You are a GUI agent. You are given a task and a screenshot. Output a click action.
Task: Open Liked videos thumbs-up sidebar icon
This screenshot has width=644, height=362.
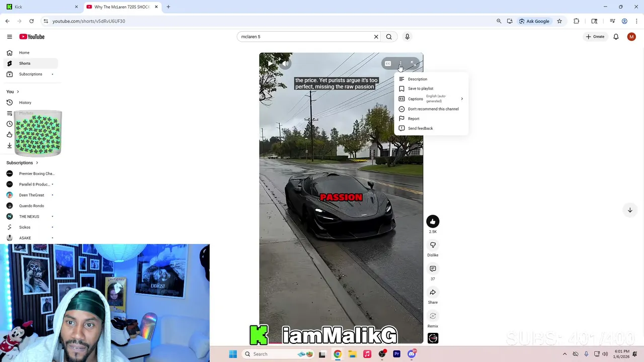10,135
